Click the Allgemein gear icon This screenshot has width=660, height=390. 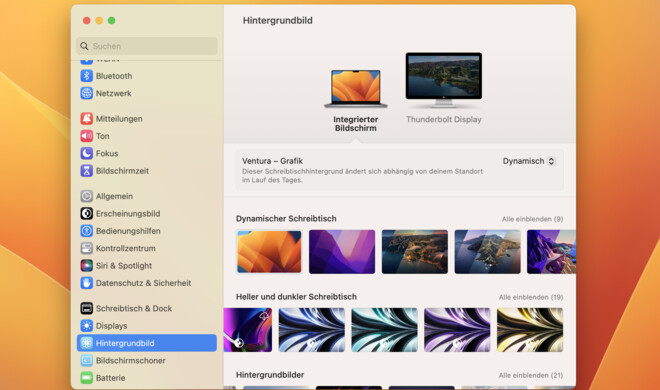pos(86,196)
